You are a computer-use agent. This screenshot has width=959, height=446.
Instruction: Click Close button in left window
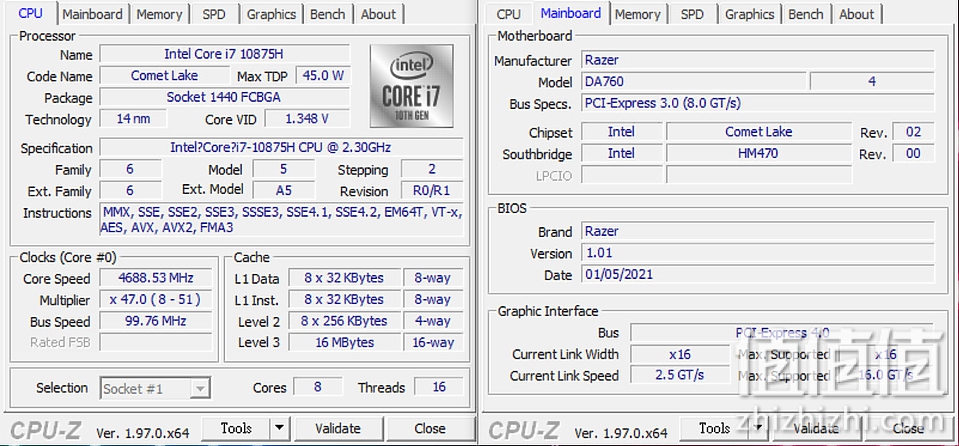[x=430, y=428]
